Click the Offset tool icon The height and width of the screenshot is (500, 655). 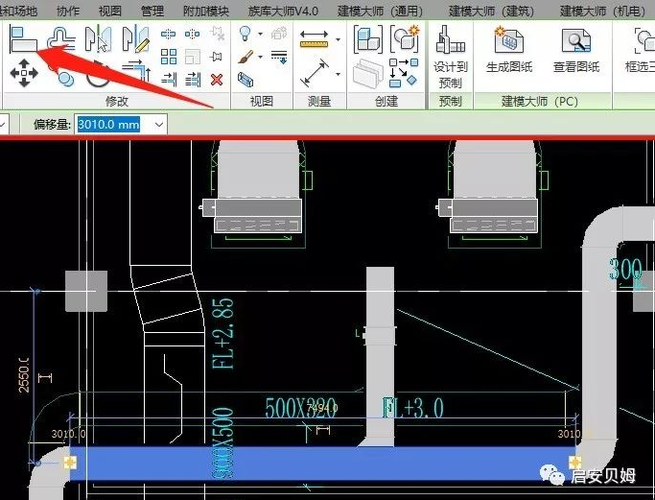[61, 38]
